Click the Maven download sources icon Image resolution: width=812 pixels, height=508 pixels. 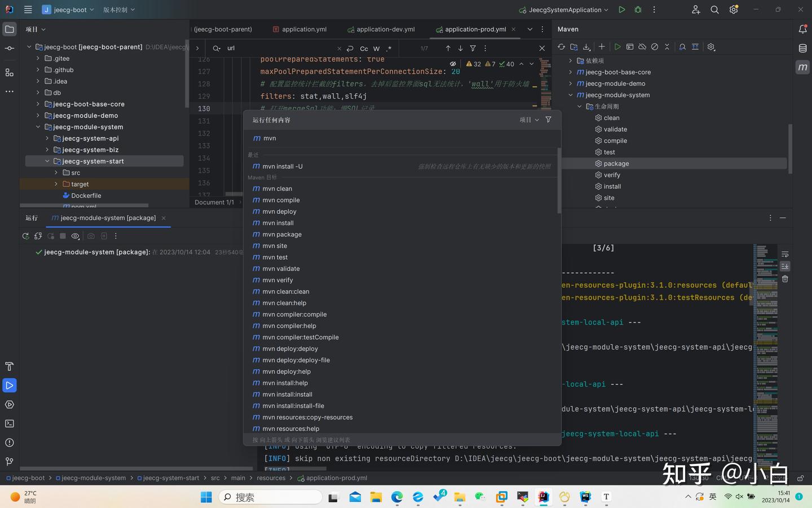tap(586, 47)
